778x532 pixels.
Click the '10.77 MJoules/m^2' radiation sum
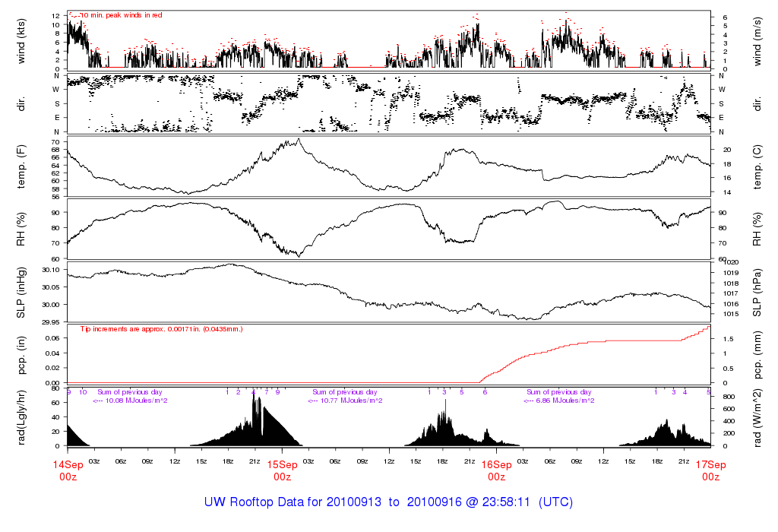coord(351,401)
